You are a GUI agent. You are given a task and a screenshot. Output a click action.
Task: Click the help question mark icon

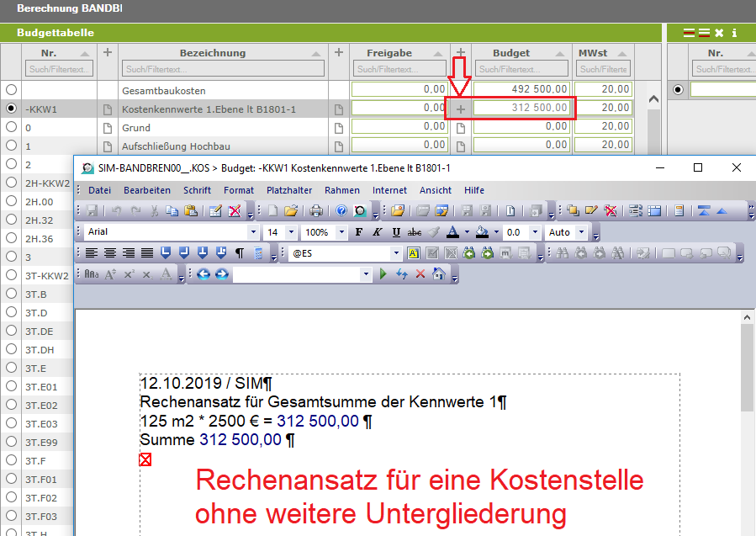coord(342,210)
